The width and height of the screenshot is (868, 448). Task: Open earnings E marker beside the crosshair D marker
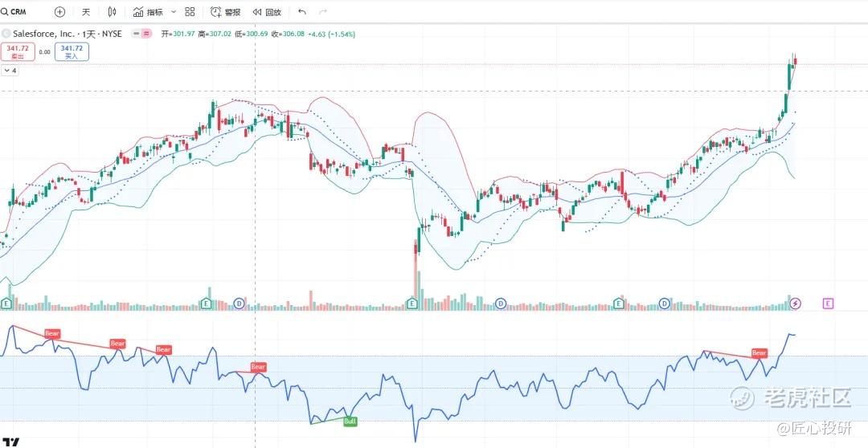click(x=206, y=303)
